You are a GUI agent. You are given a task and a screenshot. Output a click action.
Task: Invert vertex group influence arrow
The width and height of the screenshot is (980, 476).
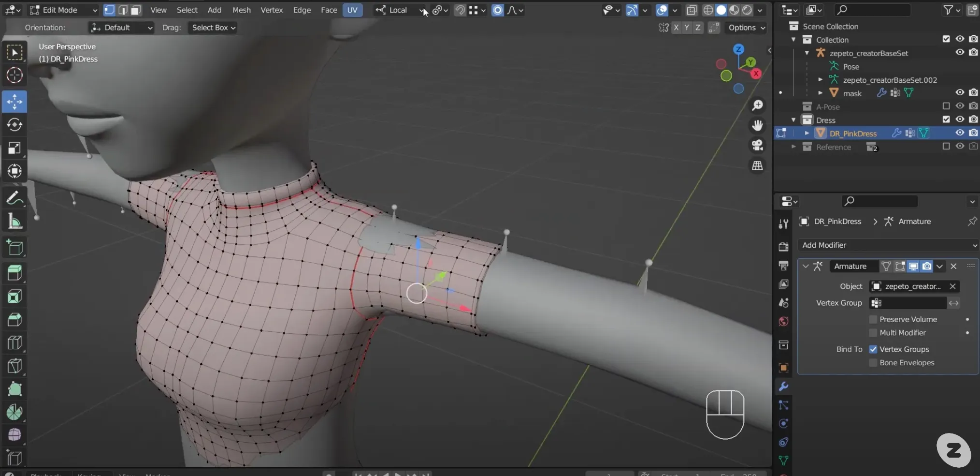tap(953, 303)
